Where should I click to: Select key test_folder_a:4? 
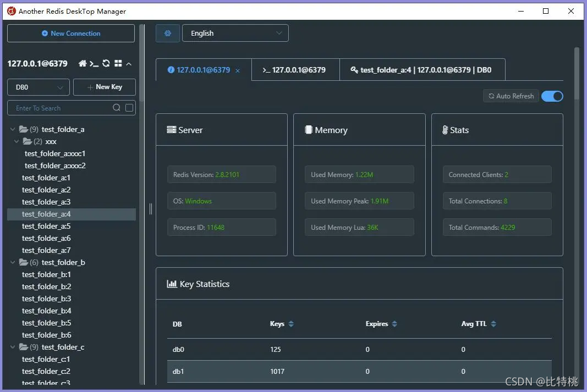click(x=72, y=214)
